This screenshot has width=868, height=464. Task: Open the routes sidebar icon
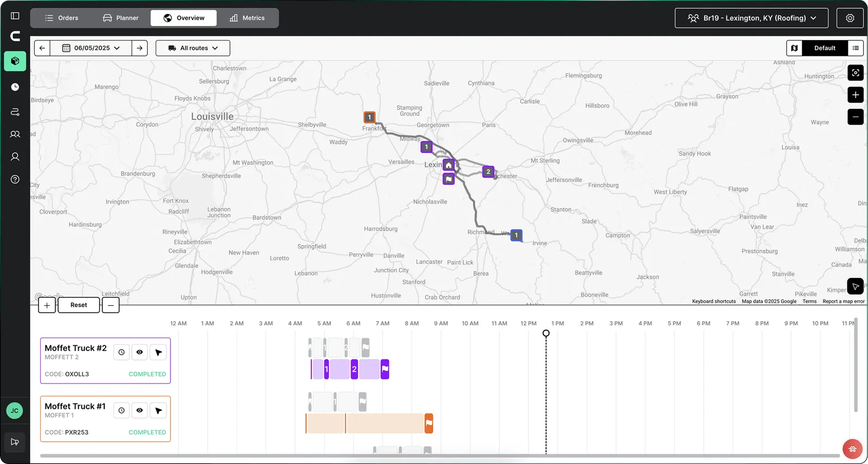15,112
